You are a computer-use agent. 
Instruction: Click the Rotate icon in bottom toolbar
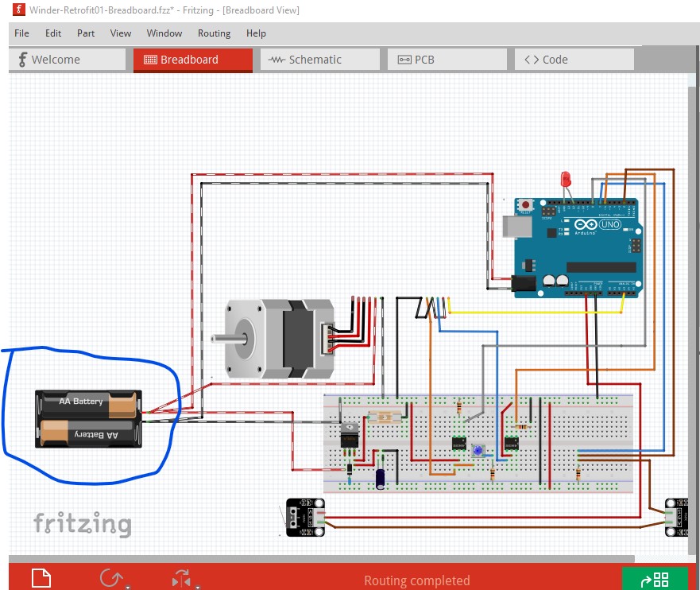tap(110, 578)
